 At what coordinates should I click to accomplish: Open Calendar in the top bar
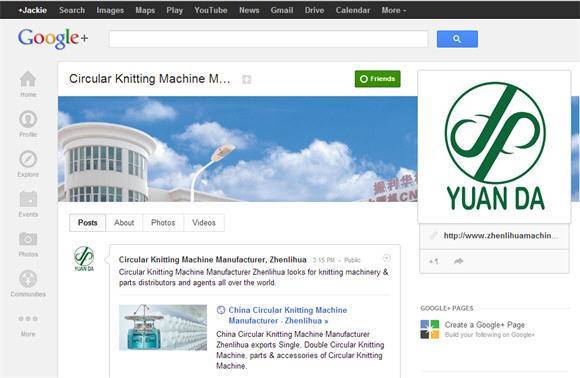click(x=353, y=10)
